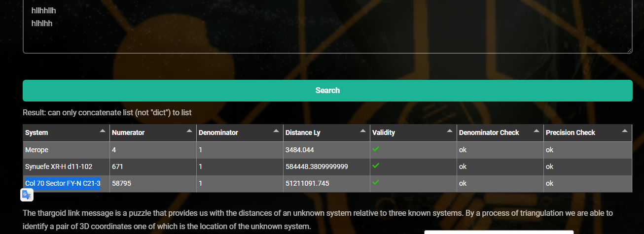This screenshot has width=644, height=234.
Task: Click the Google Translate popup icon
Action: pyautogui.click(x=27, y=196)
